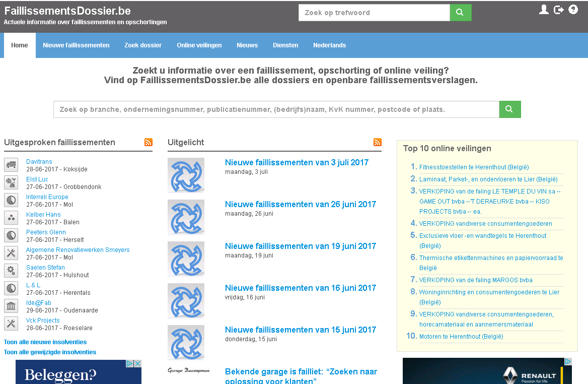Open the help question mark icon
The width and height of the screenshot is (588, 384).
573,10
